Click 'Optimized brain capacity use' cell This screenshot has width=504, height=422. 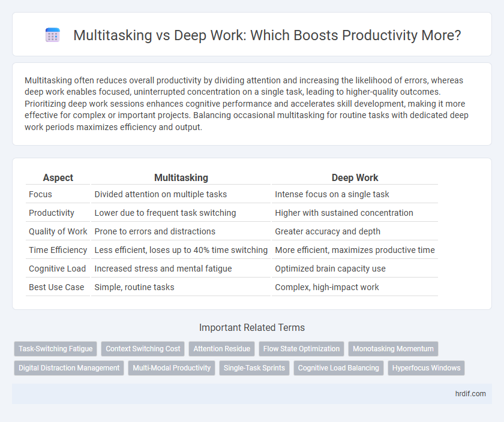(x=355, y=269)
